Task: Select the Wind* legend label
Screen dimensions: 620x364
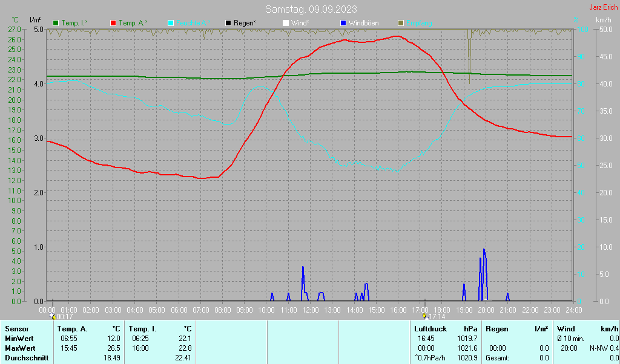Action: coord(300,24)
